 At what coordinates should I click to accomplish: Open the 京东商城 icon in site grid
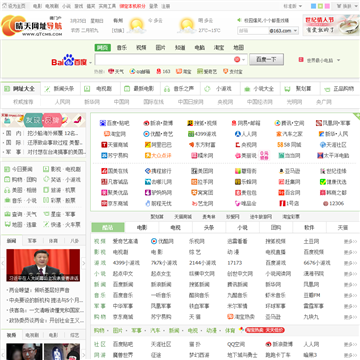[104, 203]
